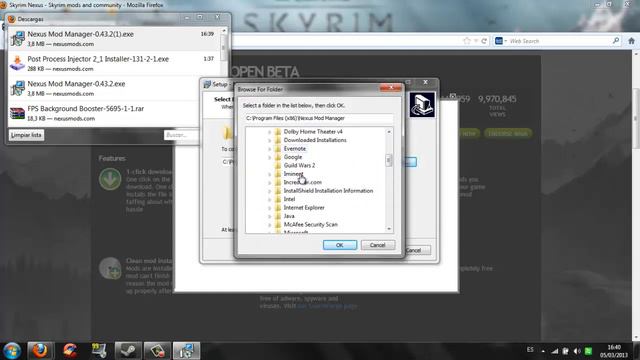
Task: Click OK in Browse For Folder
Action: 340,245
